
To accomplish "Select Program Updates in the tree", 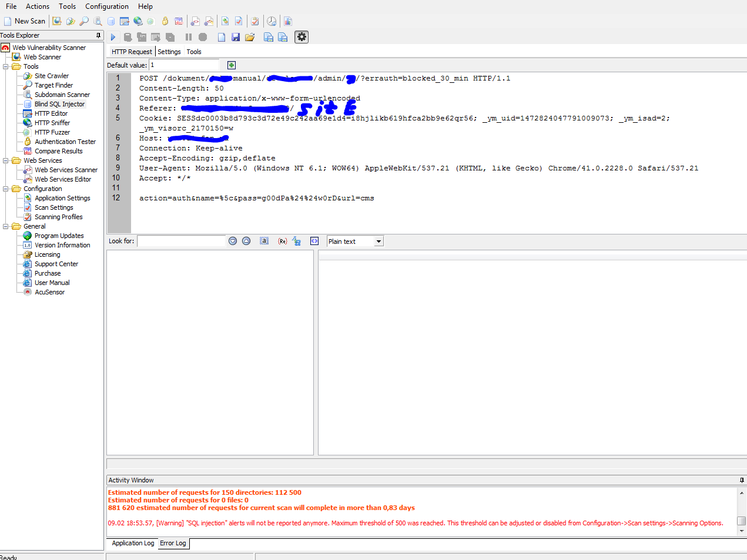I will pos(59,236).
